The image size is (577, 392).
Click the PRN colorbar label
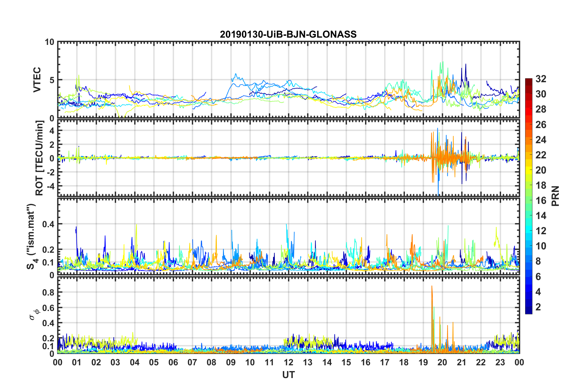coord(555,196)
